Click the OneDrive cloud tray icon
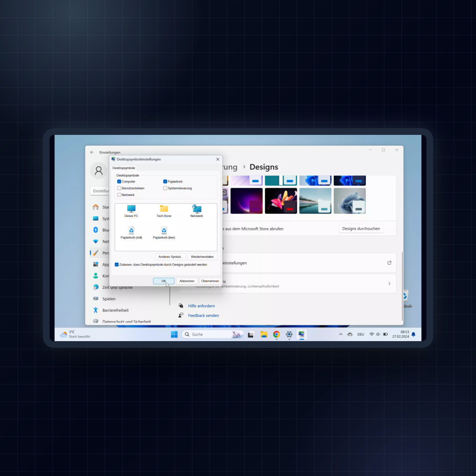 click(x=350, y=334)
